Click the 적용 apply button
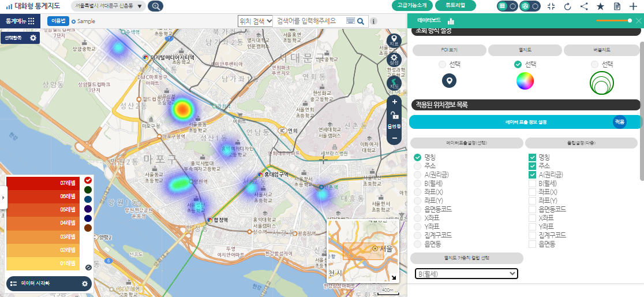The width and height of the screenshot is (644, 297). [x=619, y=122]
